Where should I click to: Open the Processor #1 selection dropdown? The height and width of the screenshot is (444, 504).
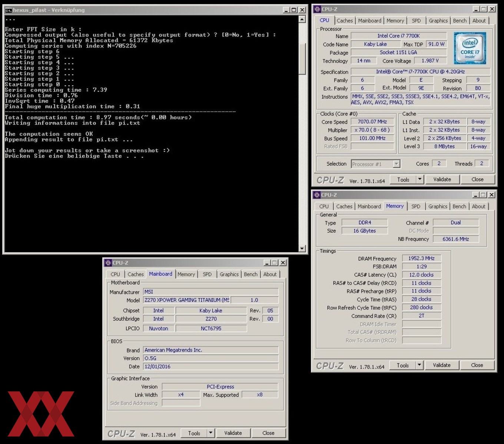click(397, 164)
